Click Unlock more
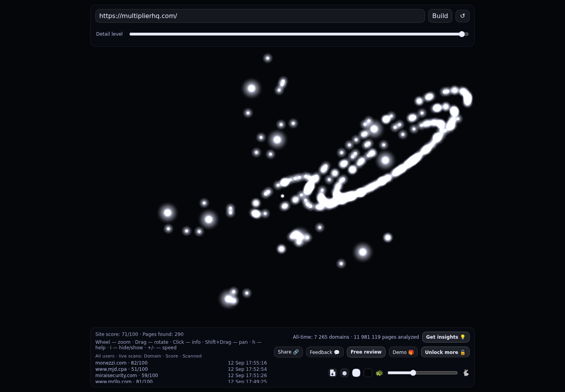This screenshot has width=565, height=392. point(445,352)
